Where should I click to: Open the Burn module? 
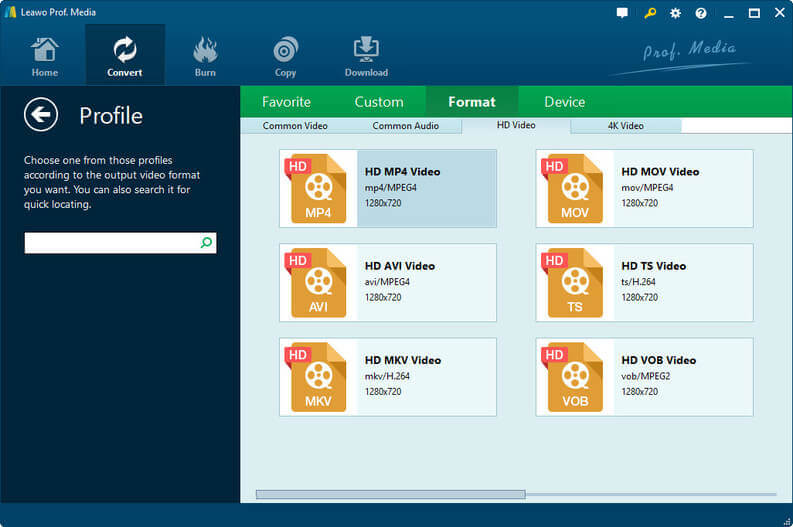coord(205,57)
